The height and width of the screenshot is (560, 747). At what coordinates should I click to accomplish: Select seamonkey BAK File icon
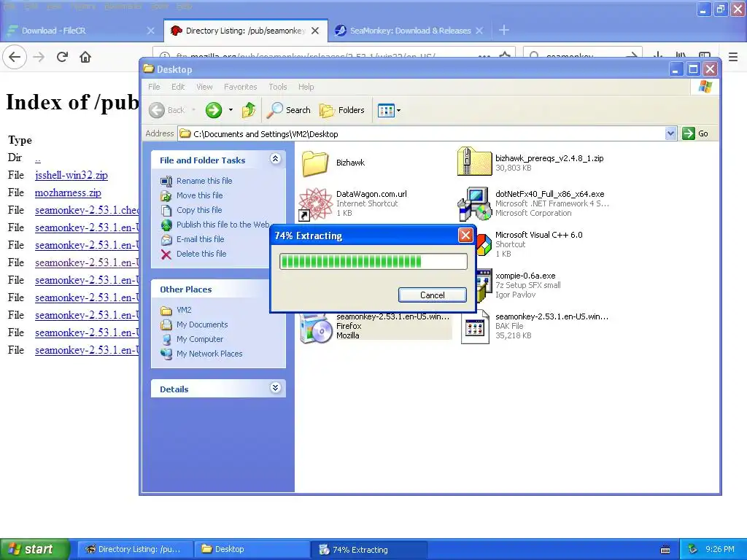click(x=474, y=327)
